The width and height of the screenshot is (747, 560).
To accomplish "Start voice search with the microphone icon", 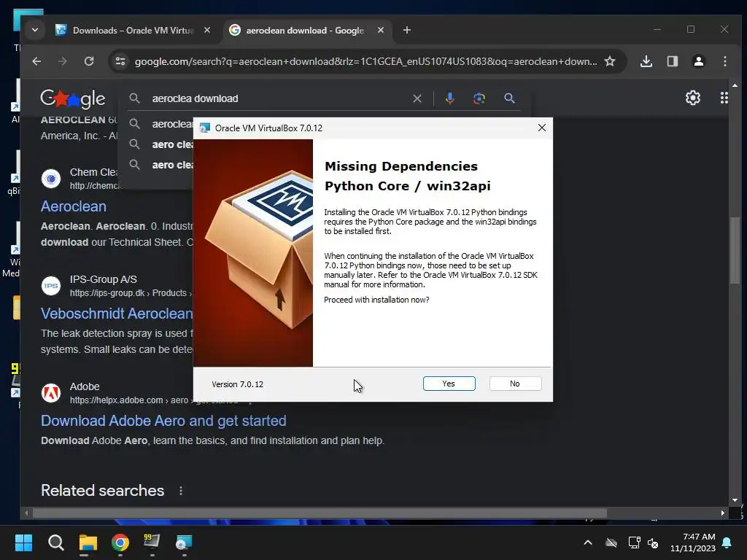I will pos(449,98).
